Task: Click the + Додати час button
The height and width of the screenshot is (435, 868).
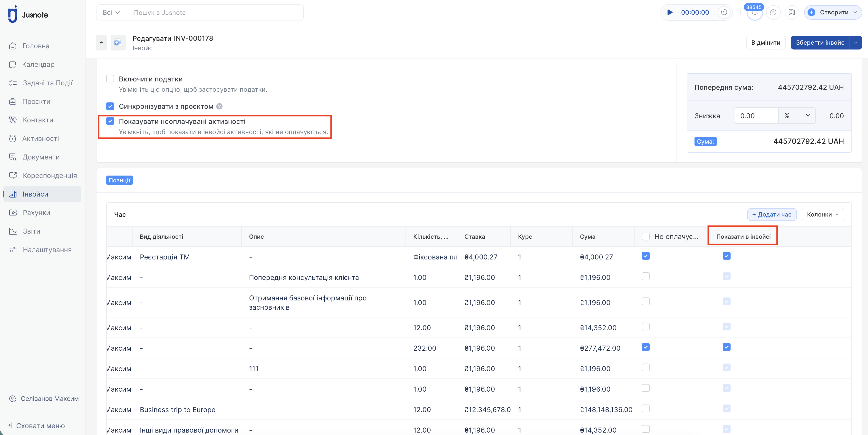Action: 772,215
